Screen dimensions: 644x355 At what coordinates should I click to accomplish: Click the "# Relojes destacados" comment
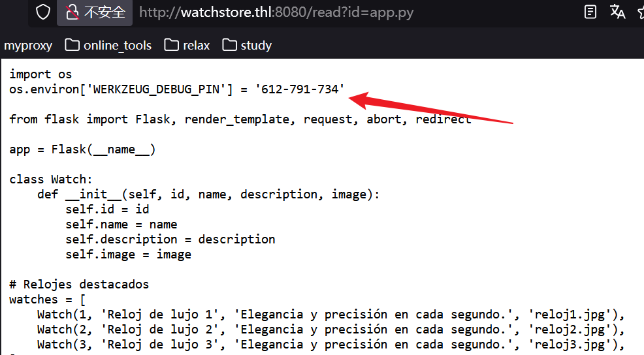[79, 285]
